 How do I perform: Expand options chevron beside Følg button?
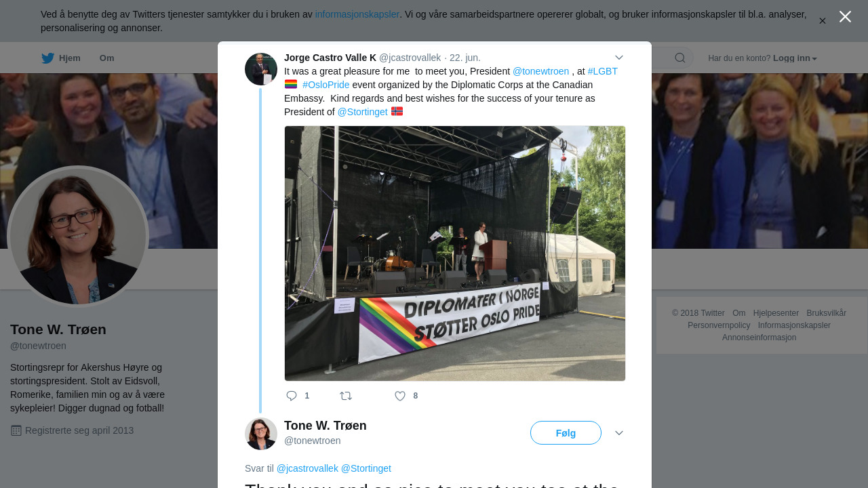pyautogui.click(x=619, y=433)
